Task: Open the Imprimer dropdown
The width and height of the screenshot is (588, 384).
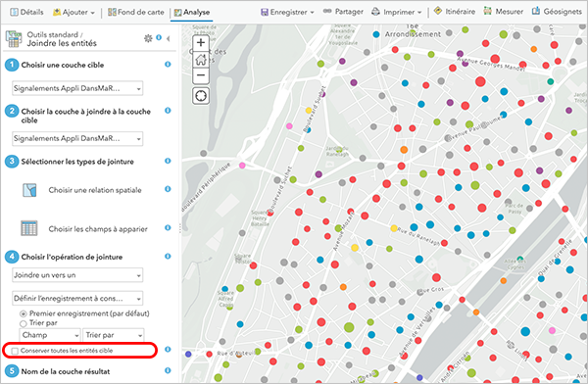Action: (397, 12)
